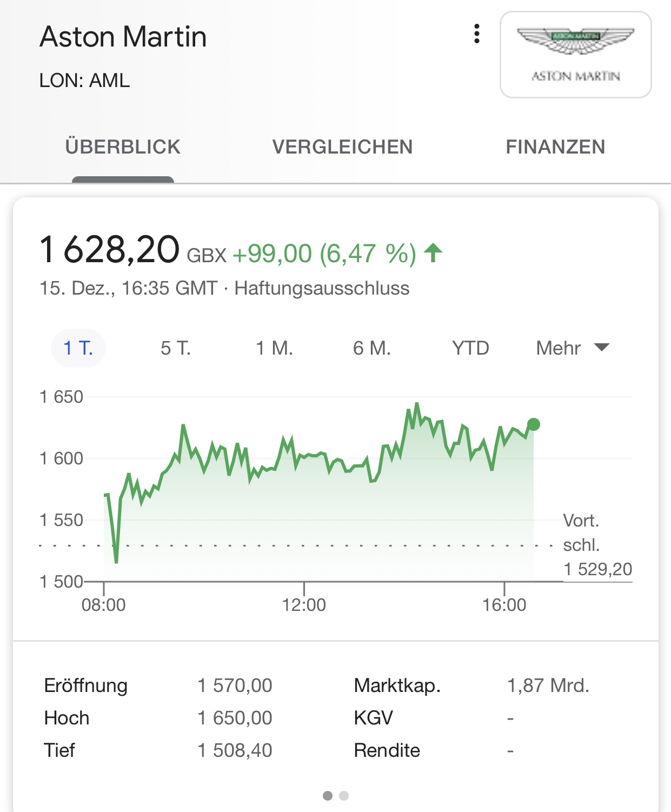Expand the Mehr range dropdown

click(559, 348)
